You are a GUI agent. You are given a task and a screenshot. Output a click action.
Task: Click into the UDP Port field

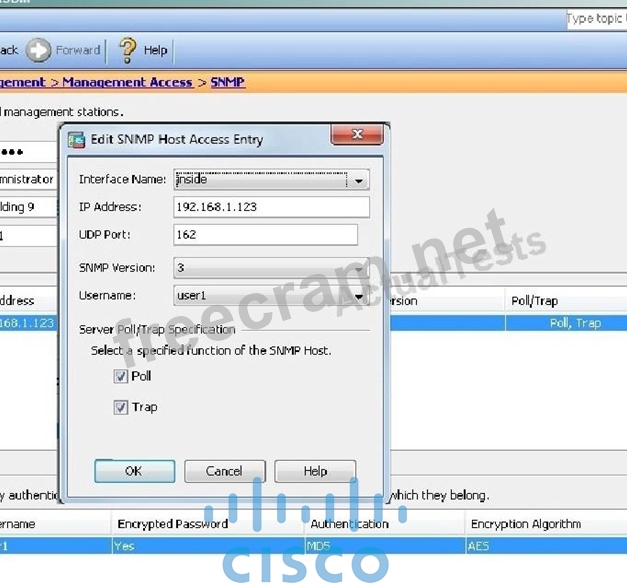(264, 234)
